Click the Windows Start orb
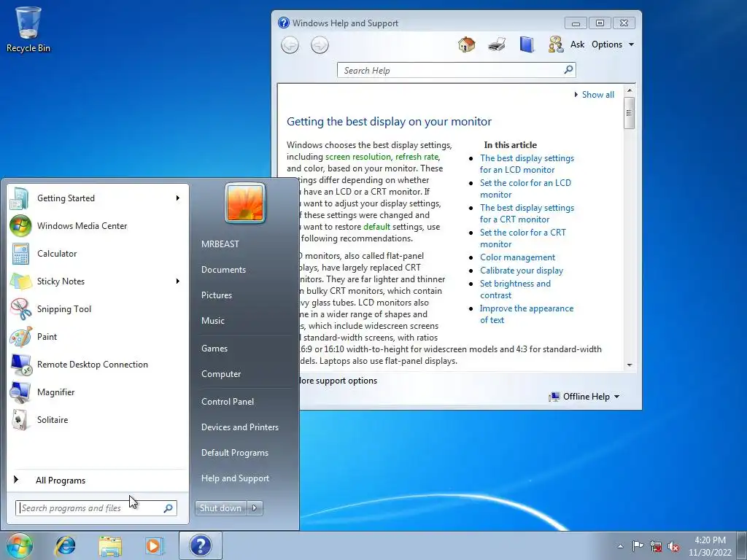747x560 pixels. (x=20, y=545)
